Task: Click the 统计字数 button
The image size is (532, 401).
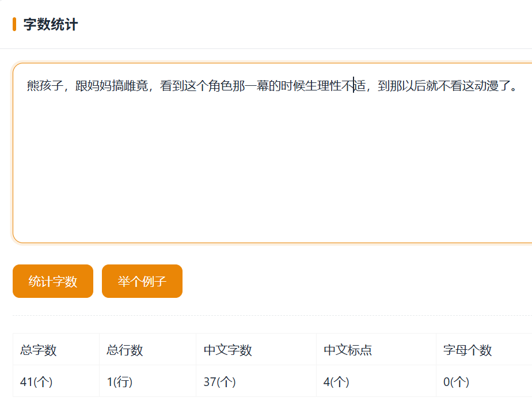Action: [53, 281]
